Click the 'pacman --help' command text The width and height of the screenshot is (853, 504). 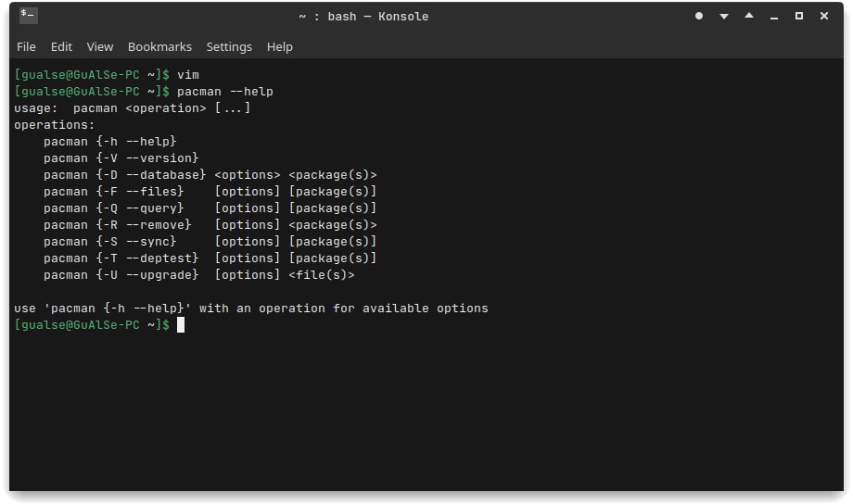click(225, 92)
